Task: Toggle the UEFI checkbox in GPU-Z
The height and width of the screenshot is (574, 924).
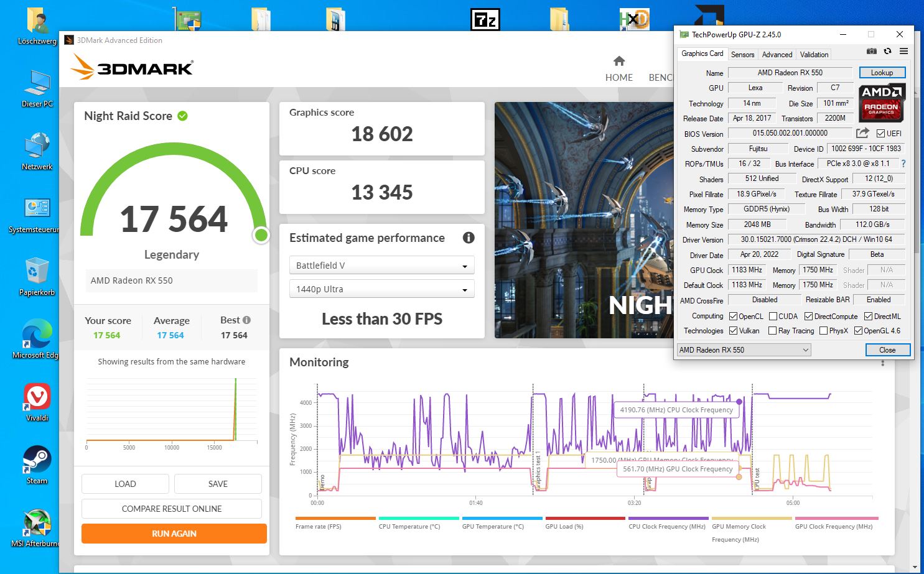Action: (880, 133)
